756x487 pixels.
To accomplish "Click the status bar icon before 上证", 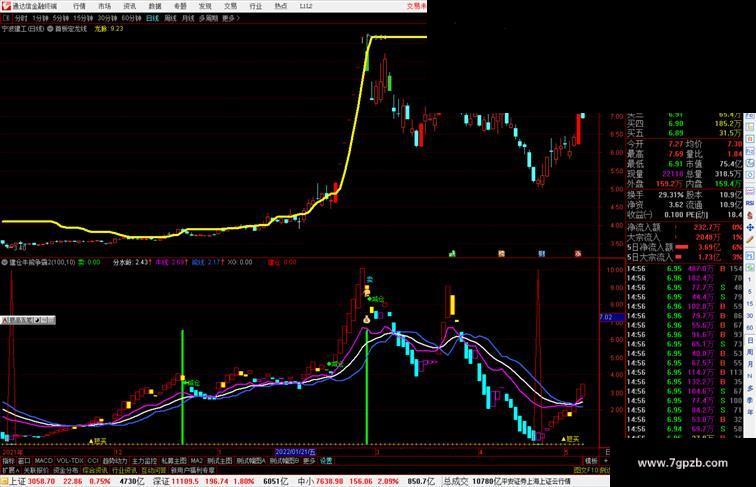I will (x=5, y=481).
